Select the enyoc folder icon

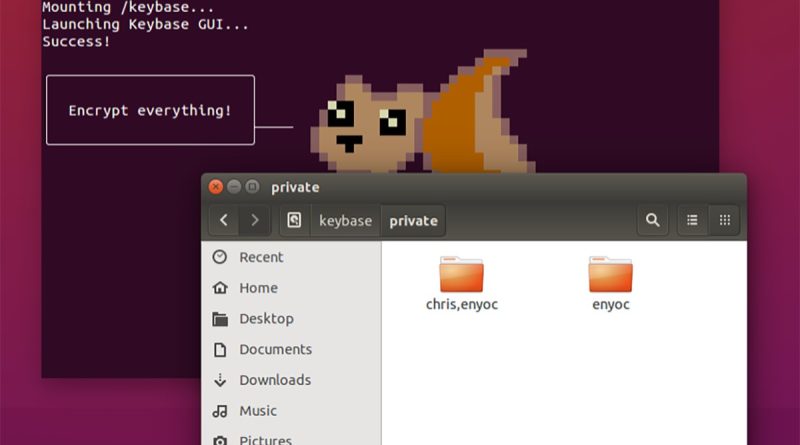click(x=610, y=274)
